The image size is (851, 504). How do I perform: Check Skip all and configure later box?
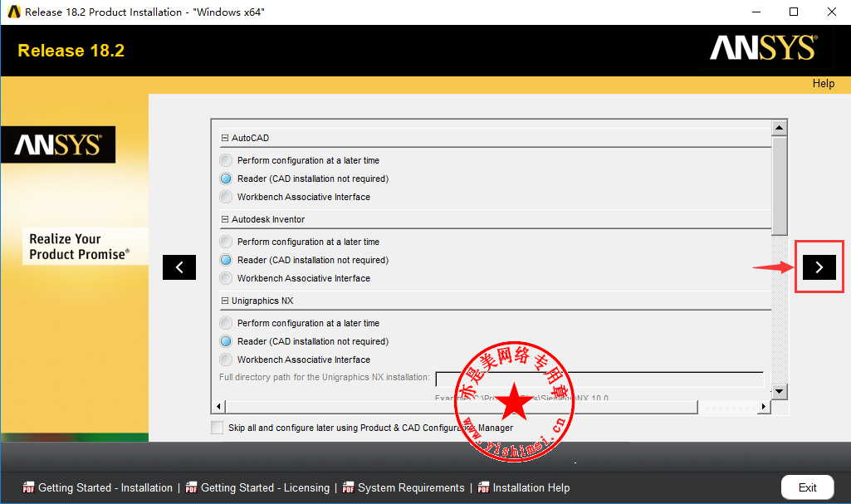pos(217,428)
